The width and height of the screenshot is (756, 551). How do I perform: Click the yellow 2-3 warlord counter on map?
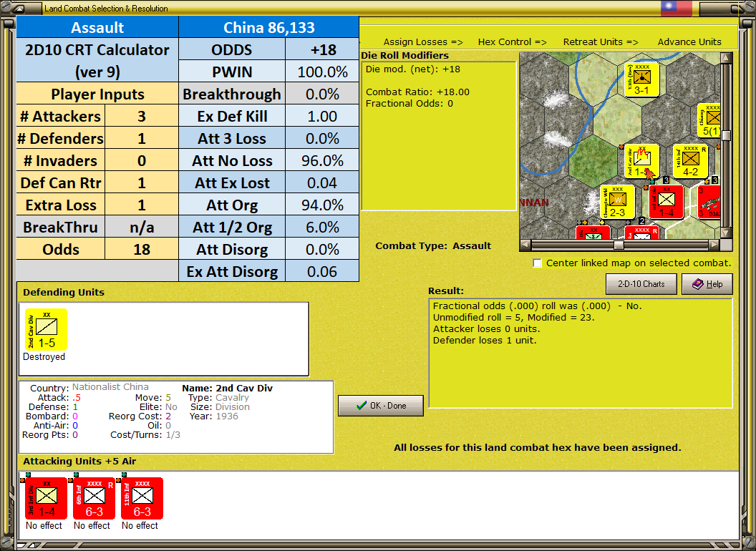[617, 202]
